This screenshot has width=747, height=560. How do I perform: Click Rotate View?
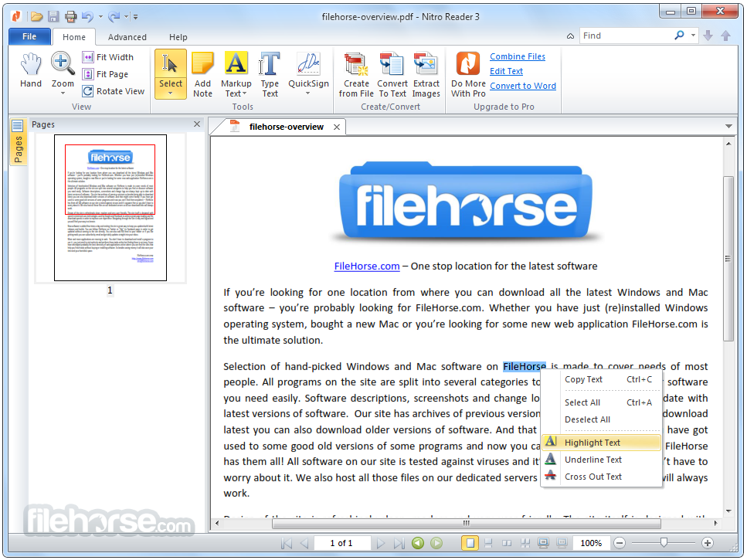point(114,91)
